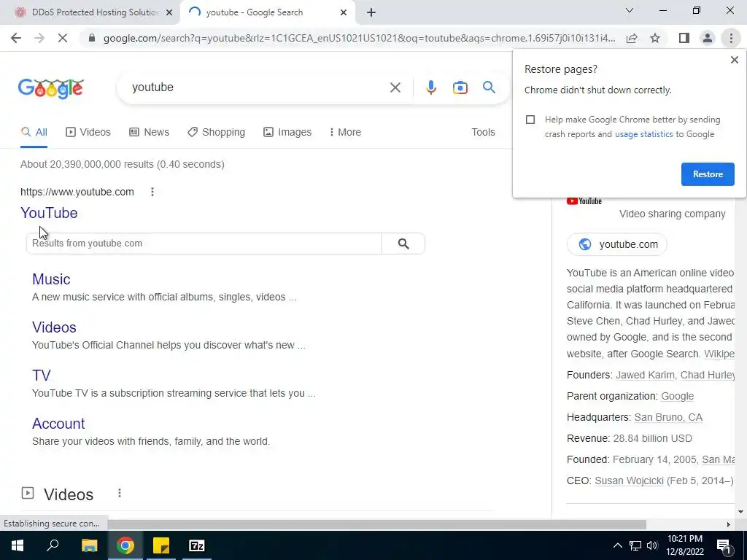Viewport: 747px width, 560px height.
Task: Select the All results tab
Action: (x=34, y=133)
